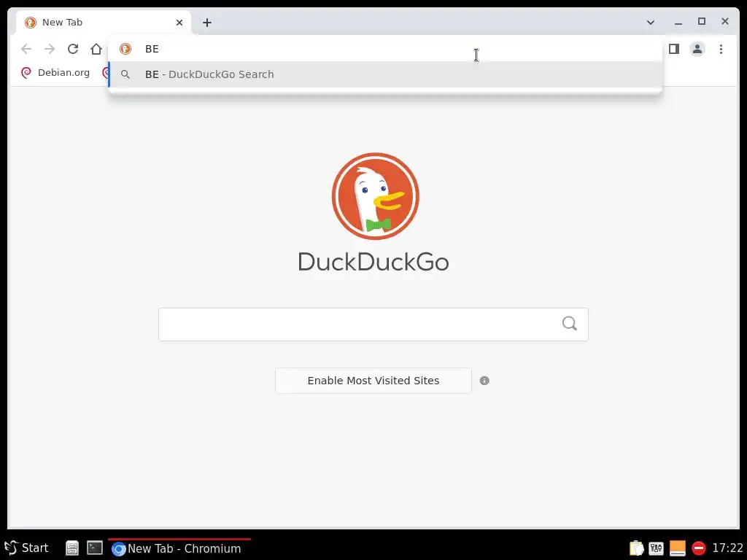
Task: Open the clipboard tray icon
Action: [636, 548]
